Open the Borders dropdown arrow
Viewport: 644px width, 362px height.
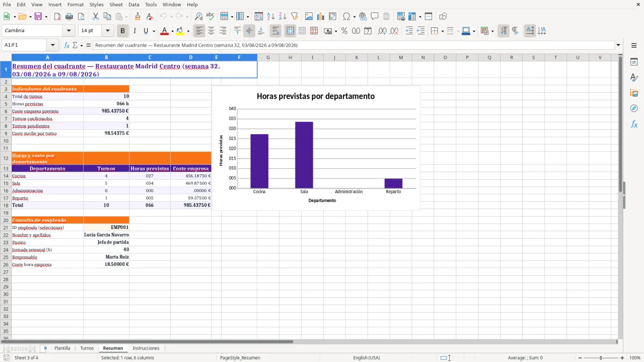click(443, 31)
